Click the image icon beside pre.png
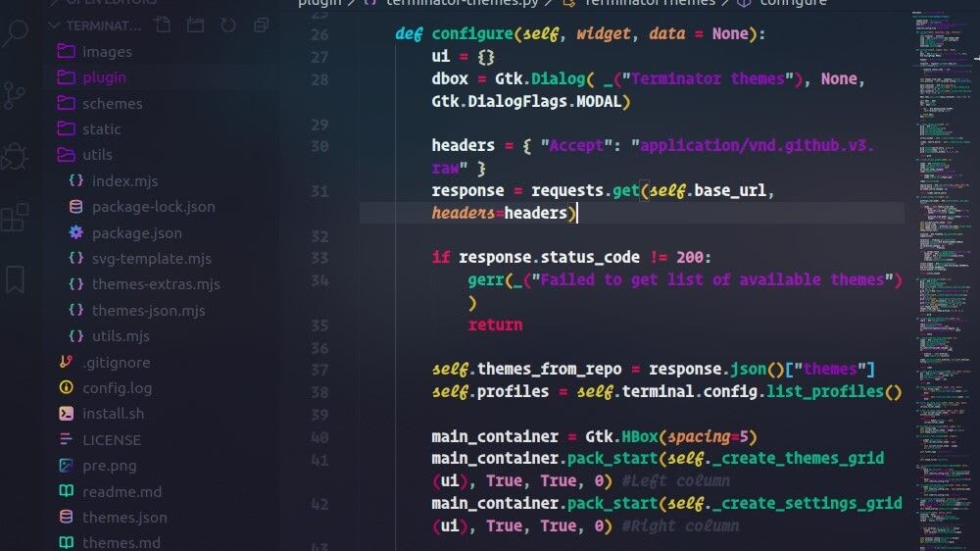 [67, 466]
